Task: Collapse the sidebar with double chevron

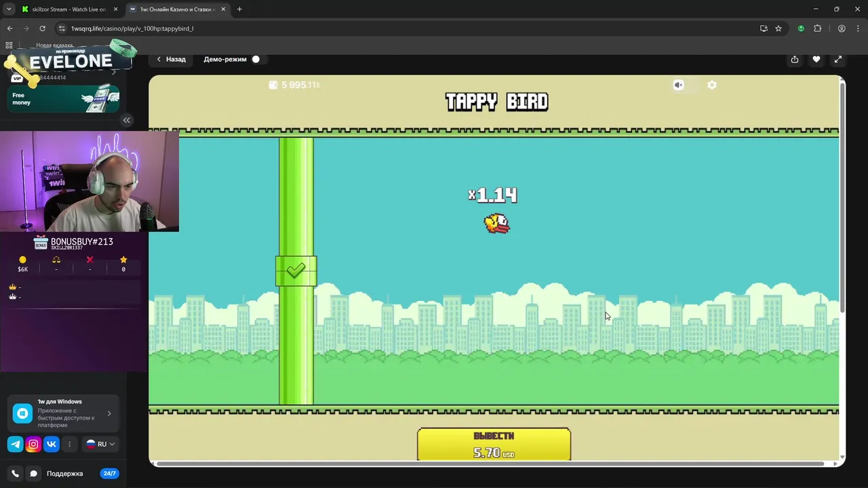Action: [x=126, y=120]
